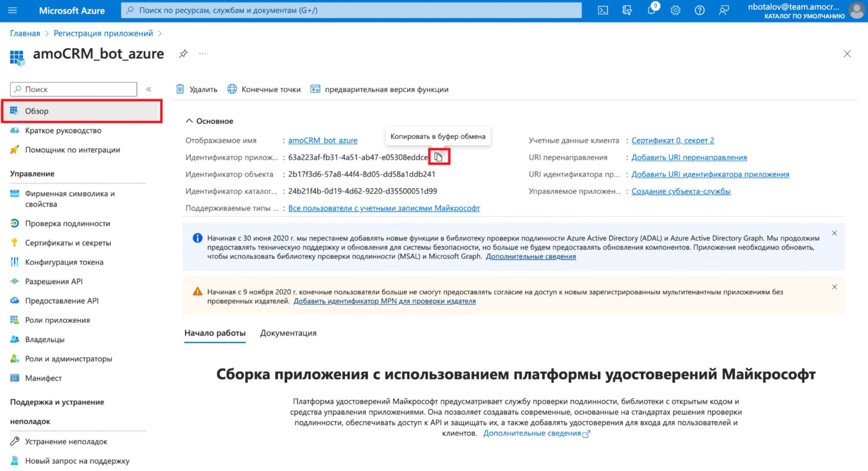Screen dimensions: 868x471
Task: Open the hamburger portal menu
Action: coord(13,10)
